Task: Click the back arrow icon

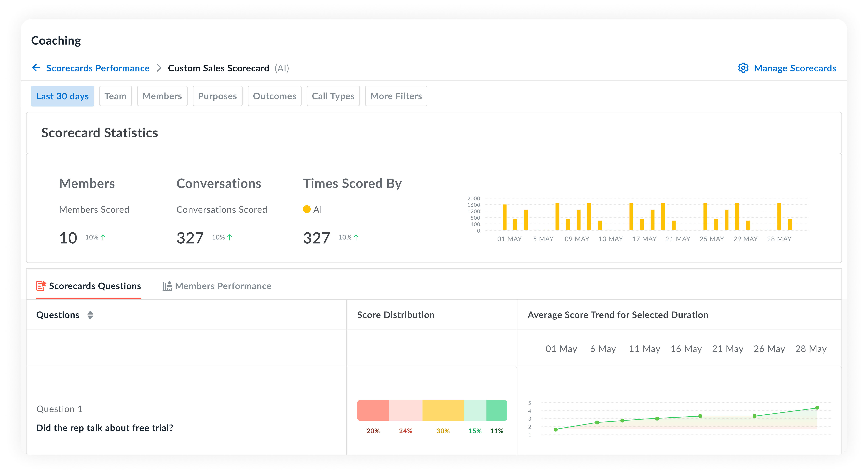Action: click(36, 68)
